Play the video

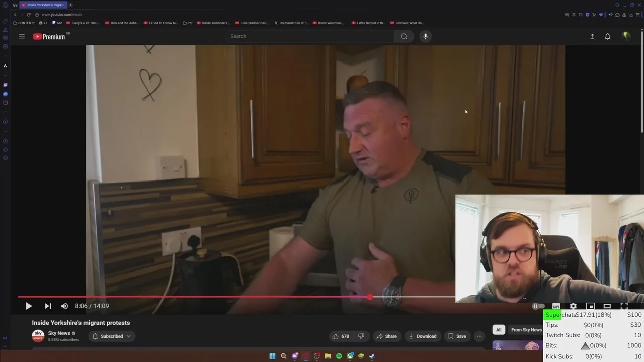click(x=29, y=306)
